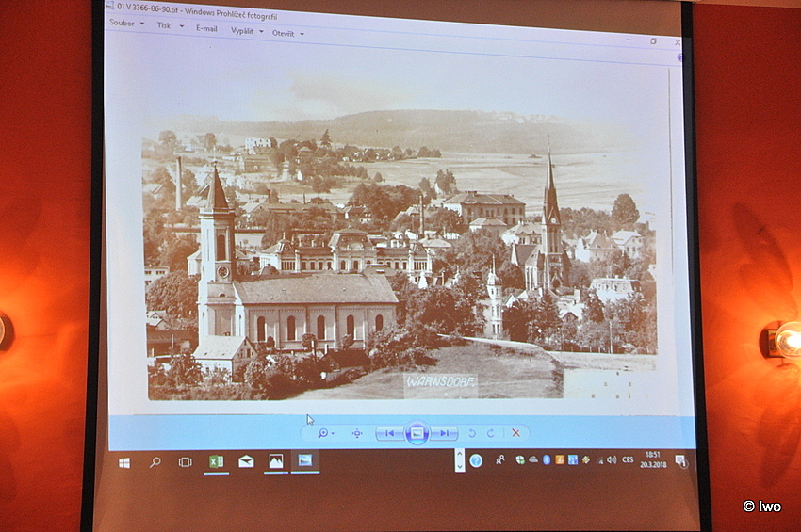Expand the Vypálit dropdown arrow
801x532 pixels.
(x=261, y=32)
